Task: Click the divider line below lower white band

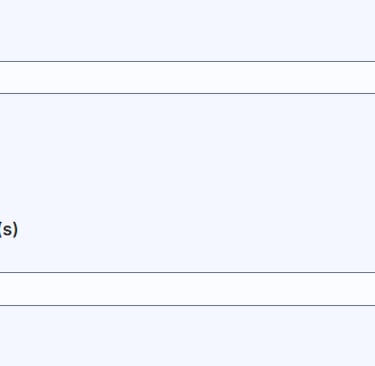Action: click(x=187, y=305)
